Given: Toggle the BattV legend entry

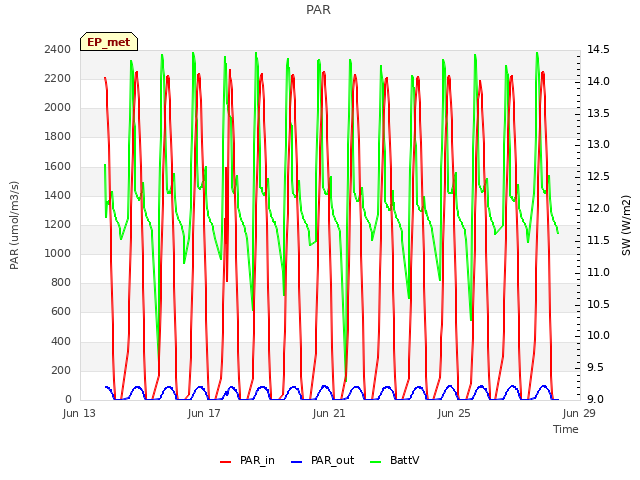Looking at the screenshot, I should tap(394, 461).
